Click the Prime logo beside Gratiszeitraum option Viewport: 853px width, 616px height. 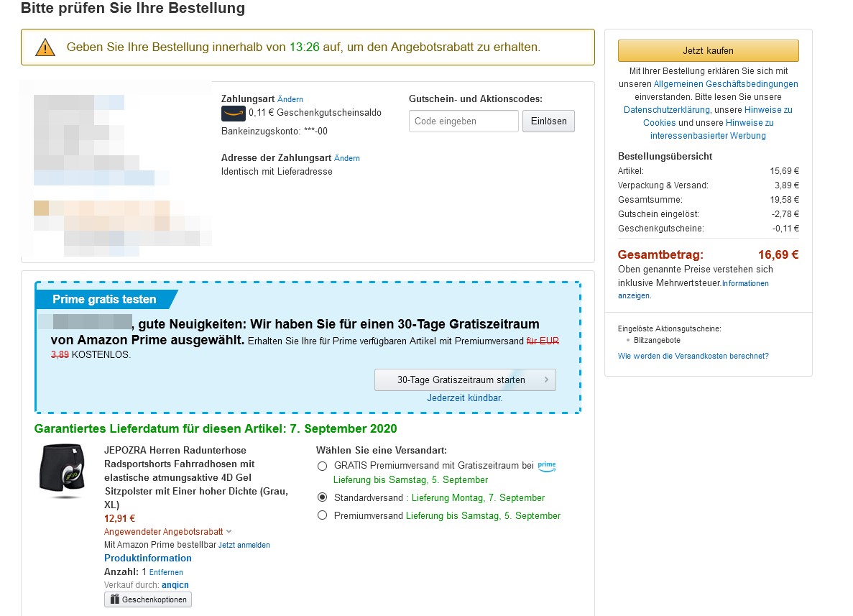547,466
